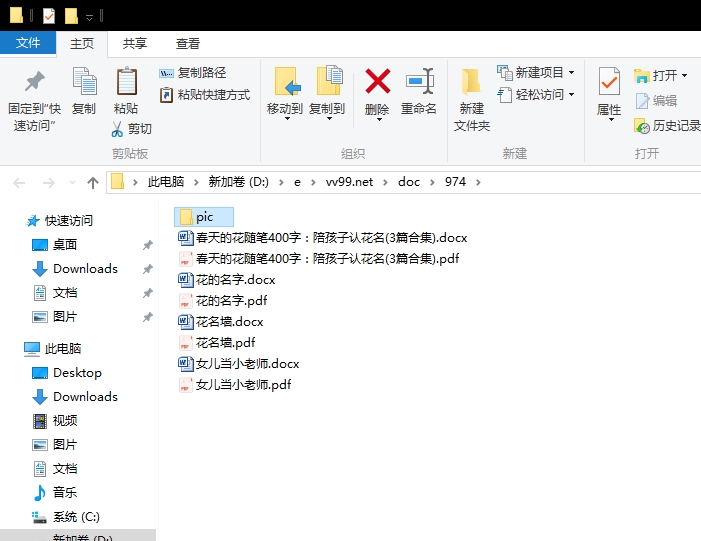Click the Move to (移动到) icon
This screenshot has height=541, width=701.
pos(286,81)
